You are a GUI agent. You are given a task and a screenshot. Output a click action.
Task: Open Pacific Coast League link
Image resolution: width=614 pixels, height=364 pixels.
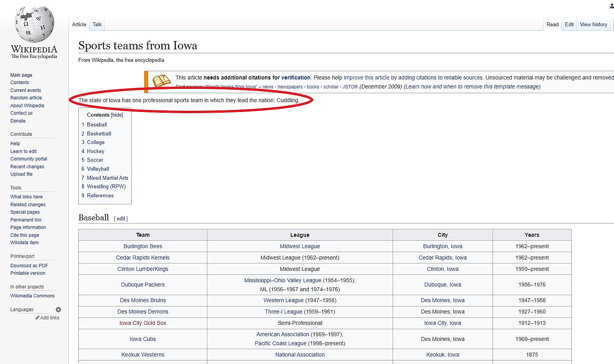point(281,343)
